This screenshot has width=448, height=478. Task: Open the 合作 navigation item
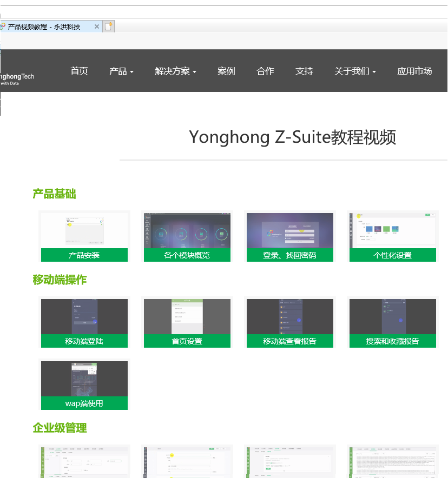(265, 71)
